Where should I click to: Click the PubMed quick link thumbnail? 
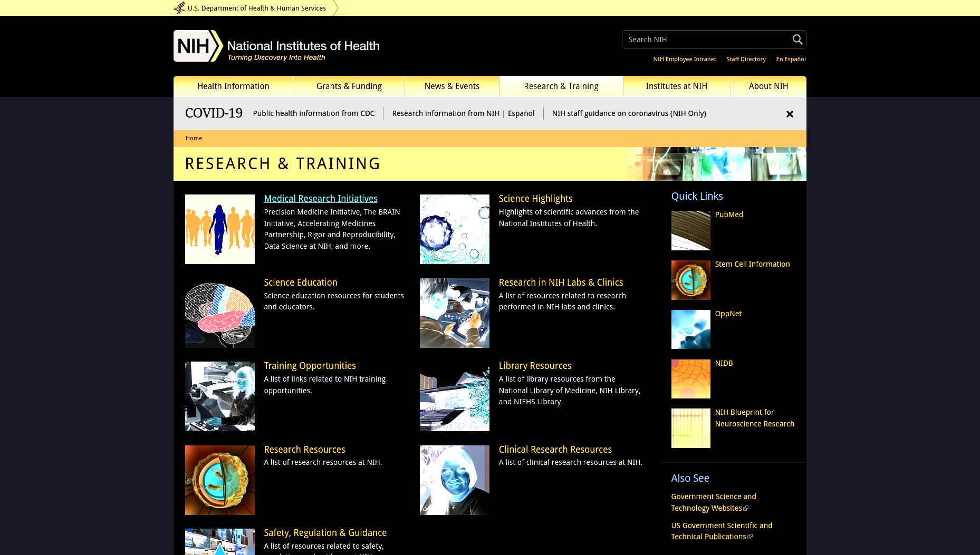click(x=690, y=230)
